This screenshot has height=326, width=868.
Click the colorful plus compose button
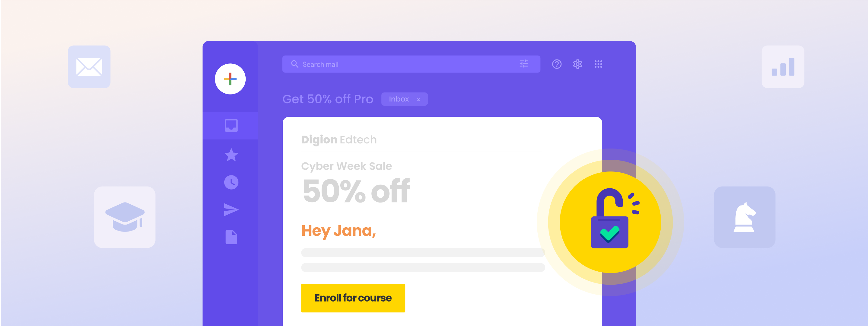point(230,79)
